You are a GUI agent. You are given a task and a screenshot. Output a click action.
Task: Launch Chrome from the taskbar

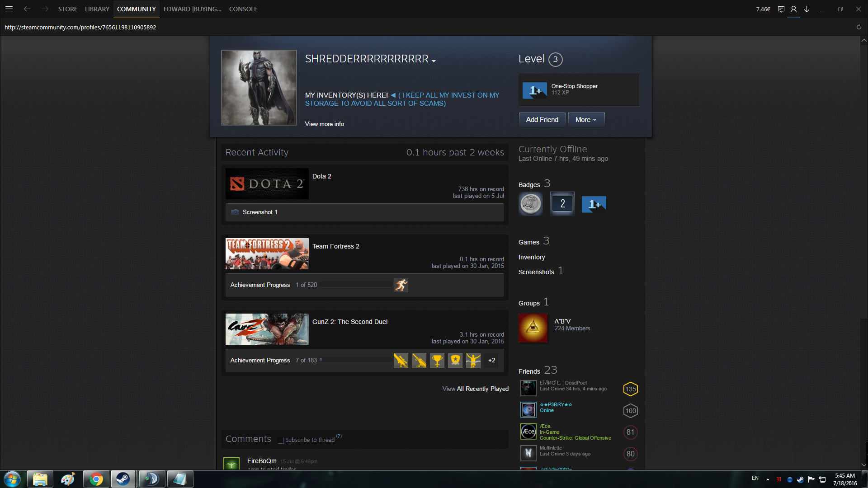pyautogui.click(x=96, y=479)
